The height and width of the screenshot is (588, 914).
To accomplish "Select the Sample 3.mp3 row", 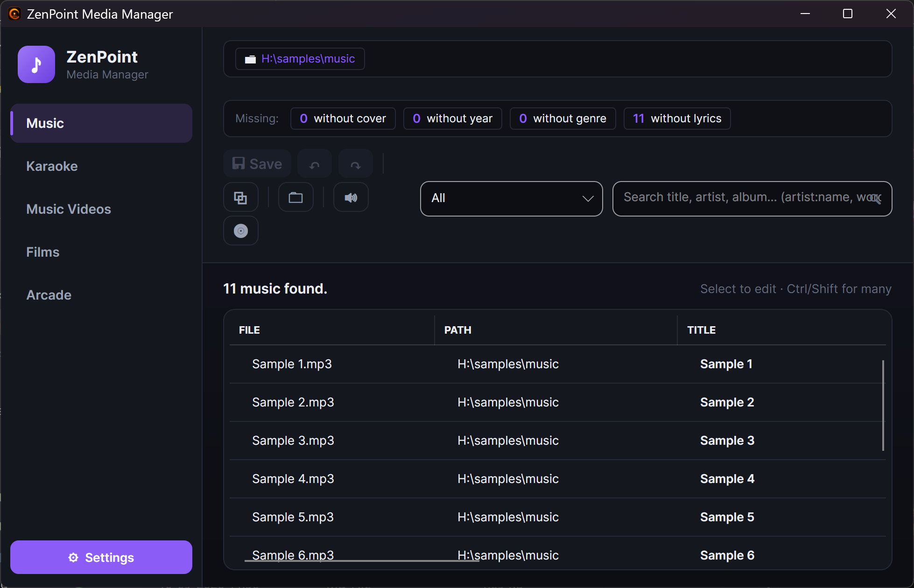I will (558, 441).
